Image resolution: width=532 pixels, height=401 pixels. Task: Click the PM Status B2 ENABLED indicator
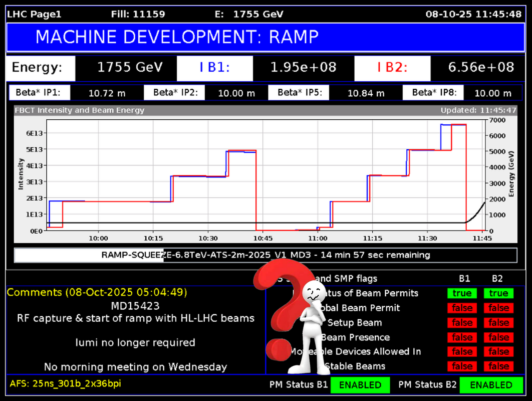click(x=491, y=385)
